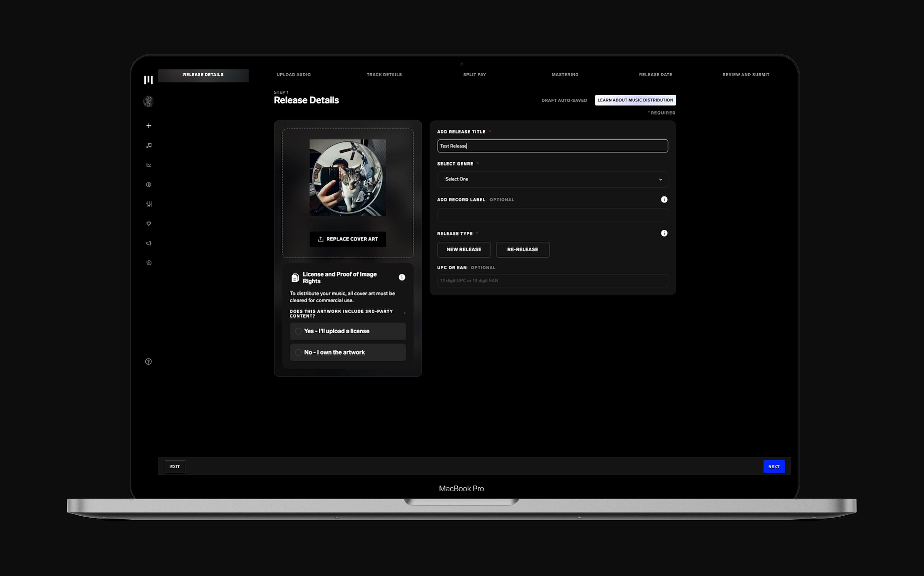Click the record label info icon
This screenshot has height=576, width=924.
click(x=664, y=199)
